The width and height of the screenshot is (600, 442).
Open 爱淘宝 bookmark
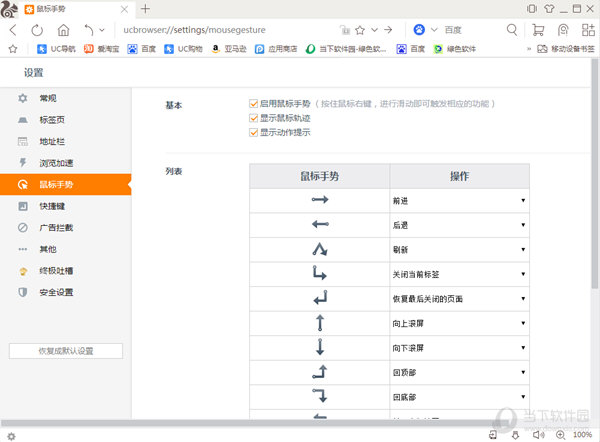click(x=101, y=49)
